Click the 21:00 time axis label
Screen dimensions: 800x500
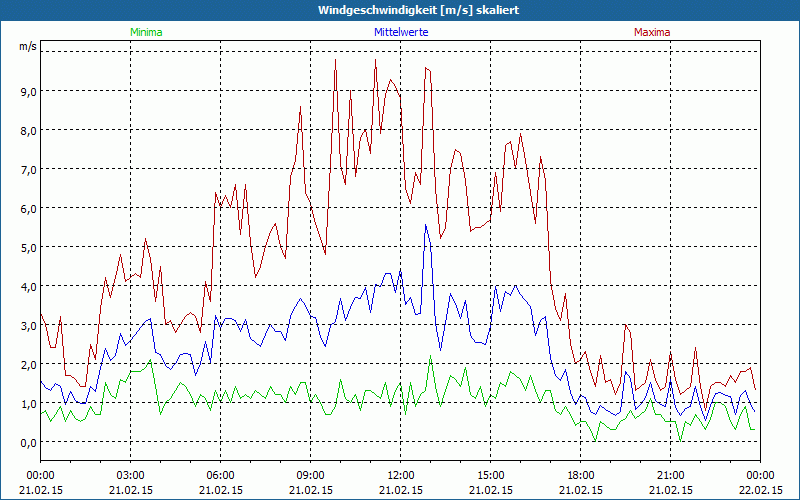(x=670, y=476)
